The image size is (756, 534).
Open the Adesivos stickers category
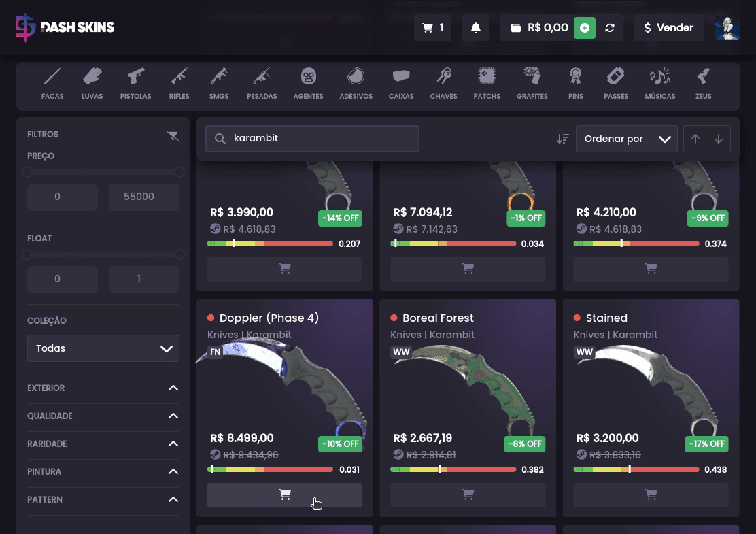[x=356, y=84]
